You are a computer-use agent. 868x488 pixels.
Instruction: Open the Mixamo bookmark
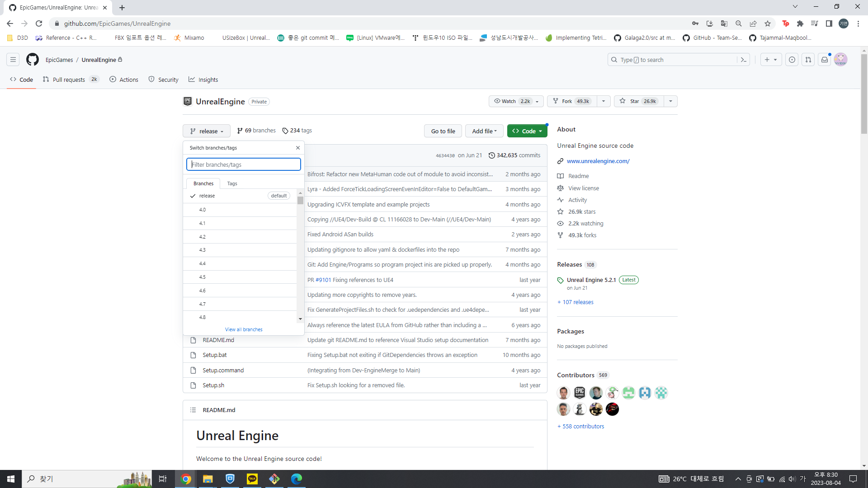pos(189,38)
